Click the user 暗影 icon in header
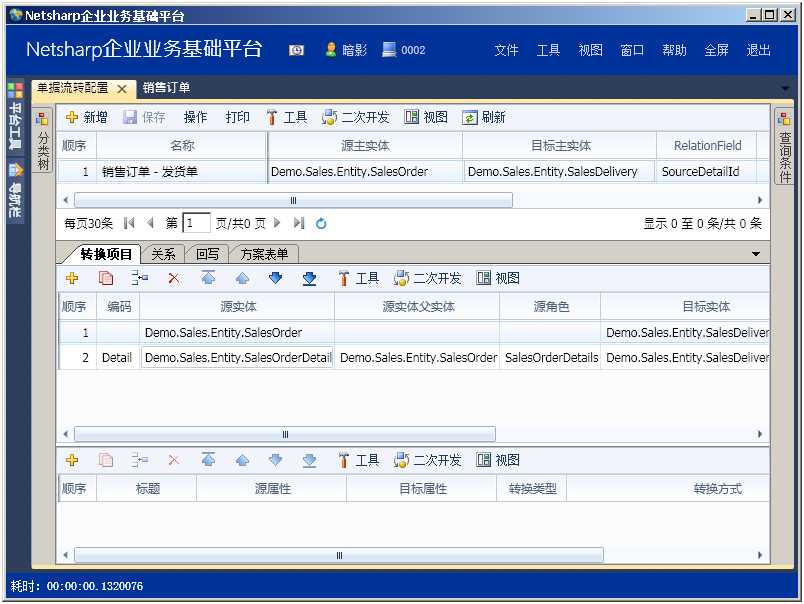804x604 pixels. (331, 50)
